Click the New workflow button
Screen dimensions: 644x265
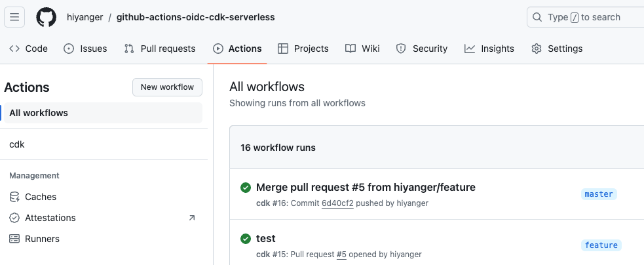point(167,87)
